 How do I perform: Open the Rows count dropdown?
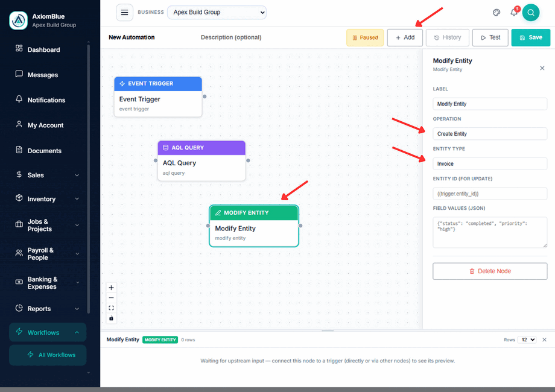click(527, 340)
